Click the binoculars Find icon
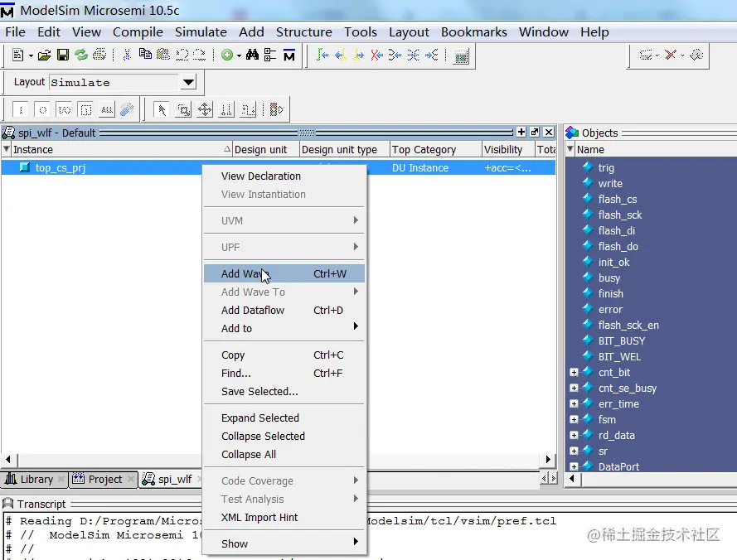This screenshot has height=560, width=737. 252,55
